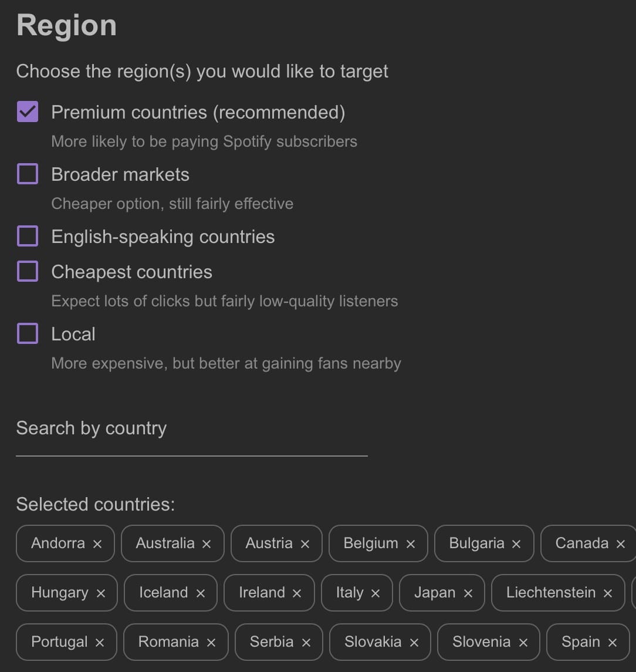Remove the Slovenia country chip

(523, 643)
